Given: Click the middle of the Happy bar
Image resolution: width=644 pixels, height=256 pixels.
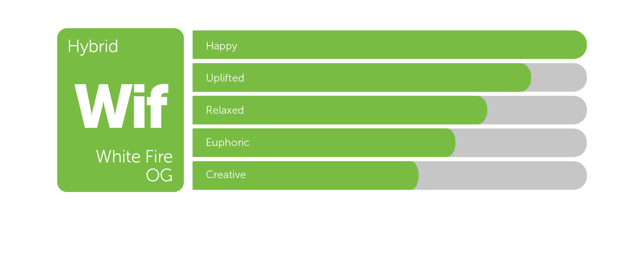Looking at the screenshot, I should (390, 45).
